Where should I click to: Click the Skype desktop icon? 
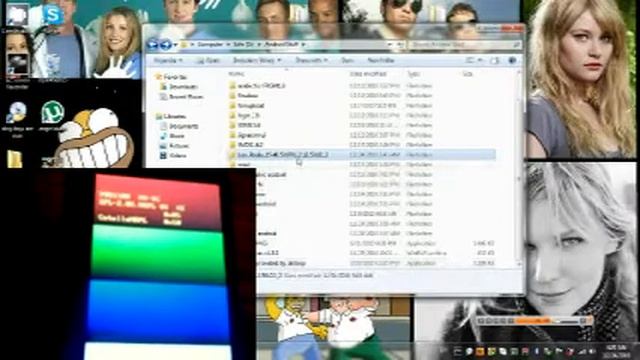[52, 15]
